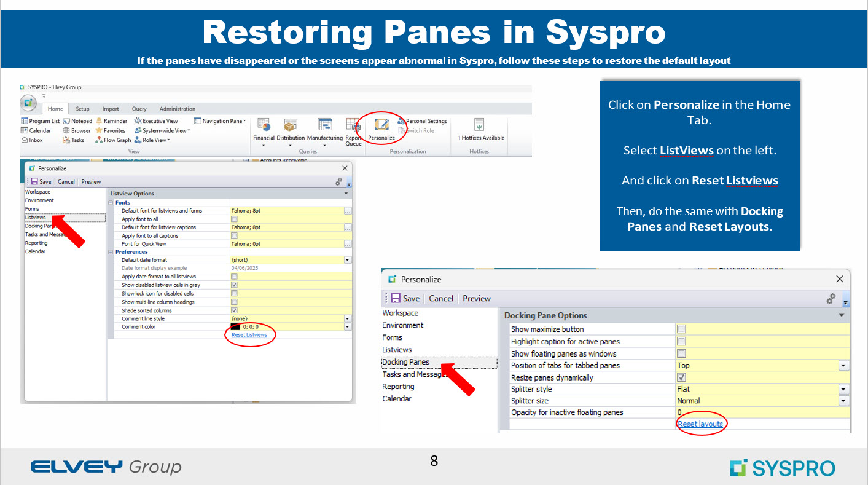The width and height of the screenshot is (868, 485).
Task: Open Favorites from the ribbon
Action: point(111,130)
